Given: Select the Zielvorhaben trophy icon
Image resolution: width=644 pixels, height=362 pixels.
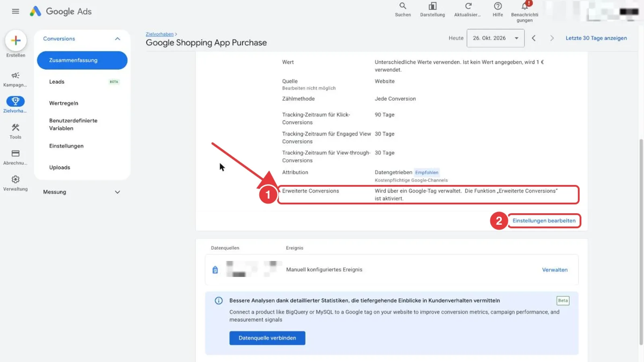Looking at the screenshot, I should coord(15,101).
